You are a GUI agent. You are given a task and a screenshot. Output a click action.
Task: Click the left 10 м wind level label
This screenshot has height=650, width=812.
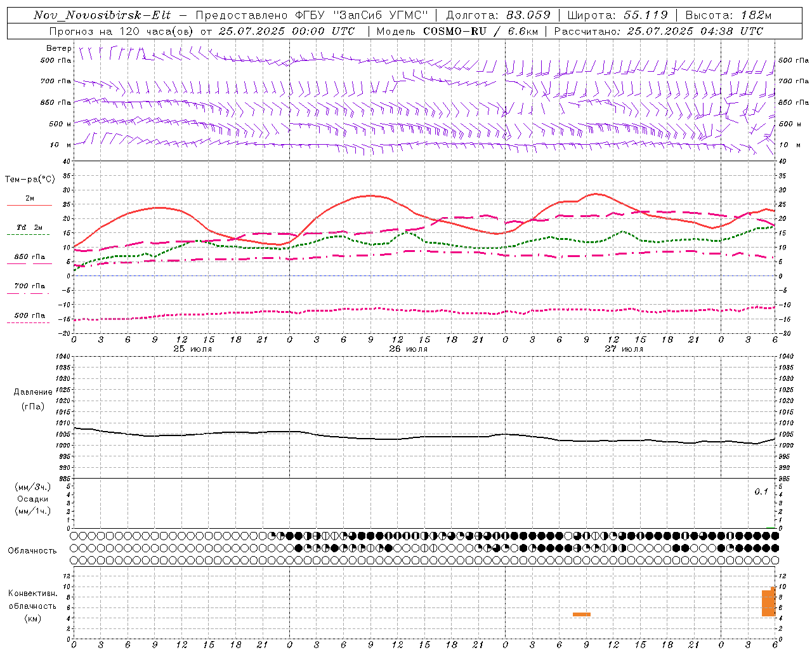(61, 145)
